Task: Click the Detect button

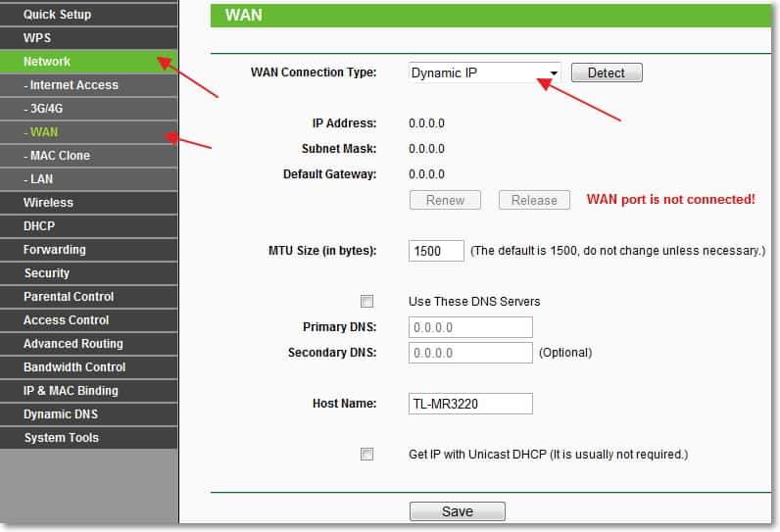Action: coord(606,73)
